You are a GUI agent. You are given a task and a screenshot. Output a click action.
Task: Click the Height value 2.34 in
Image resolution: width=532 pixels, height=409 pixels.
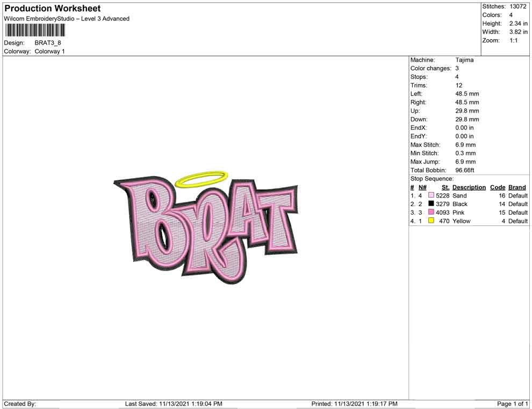(x=519, y=24)
